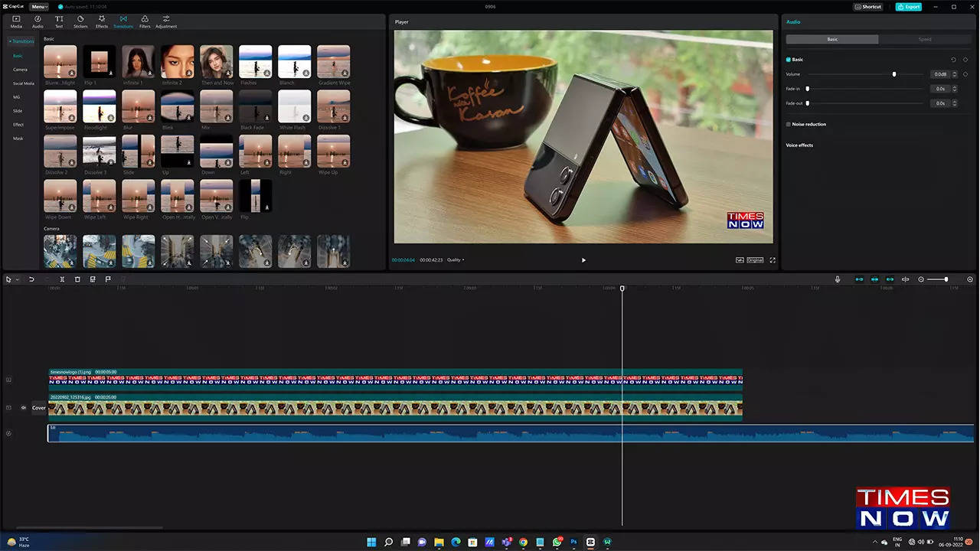Viewport: 980px width, 551px height.
Task: Open the Adjustment tab
Action: tap(166, 21)
